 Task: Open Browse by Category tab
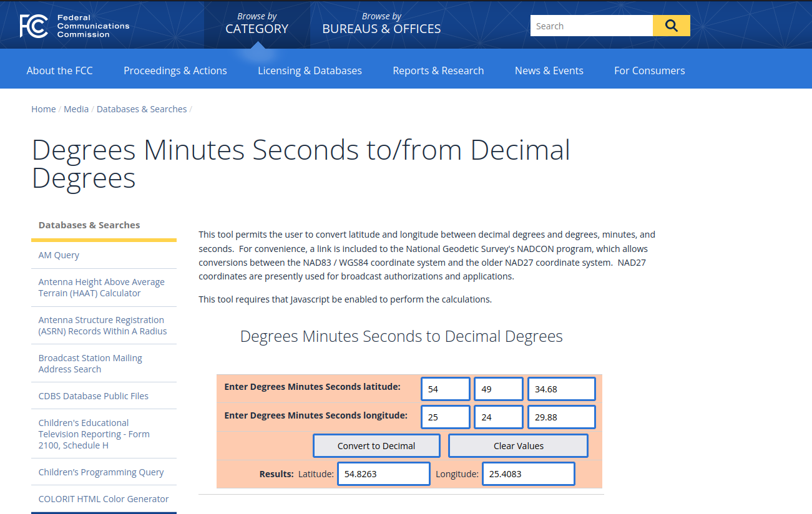pos(257,24)
